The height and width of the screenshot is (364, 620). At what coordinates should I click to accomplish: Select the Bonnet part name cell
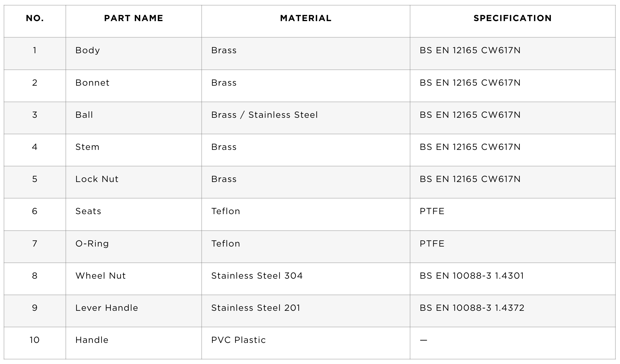(x=133, y=86)
